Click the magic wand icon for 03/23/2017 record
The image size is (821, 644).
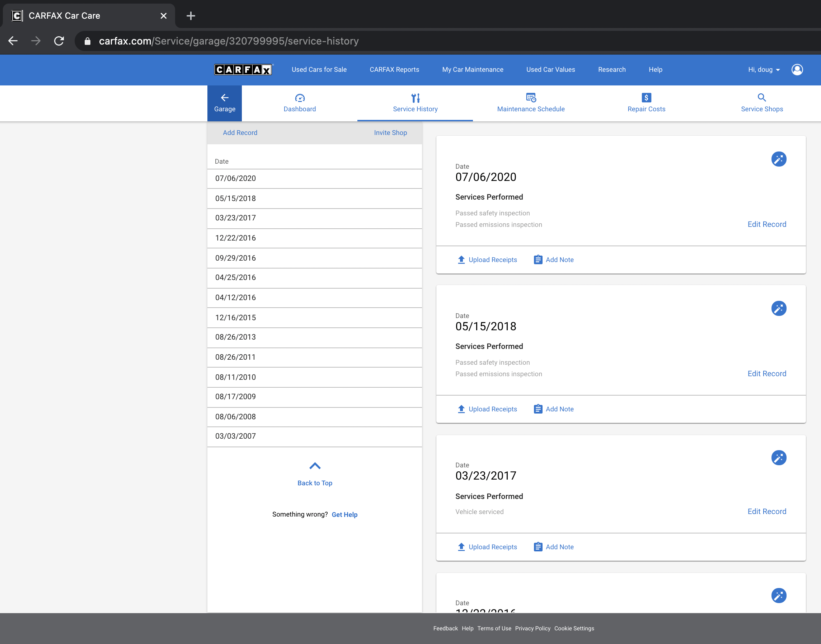[779, 458]
